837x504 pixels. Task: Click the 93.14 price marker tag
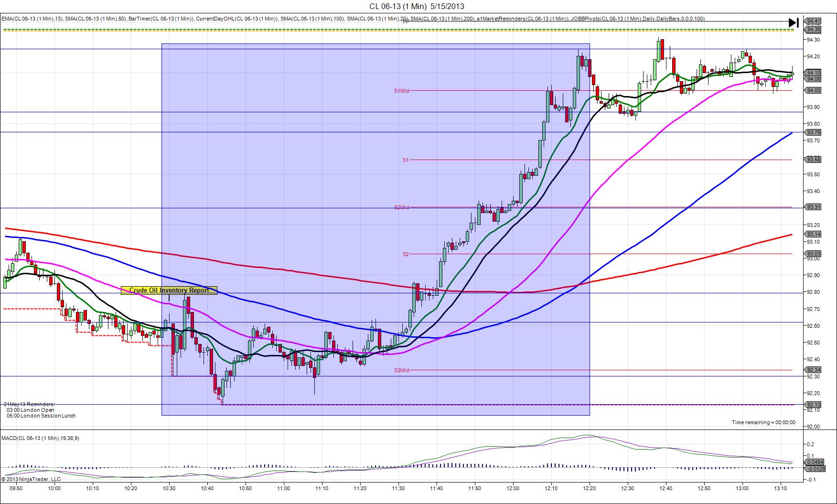813,234
